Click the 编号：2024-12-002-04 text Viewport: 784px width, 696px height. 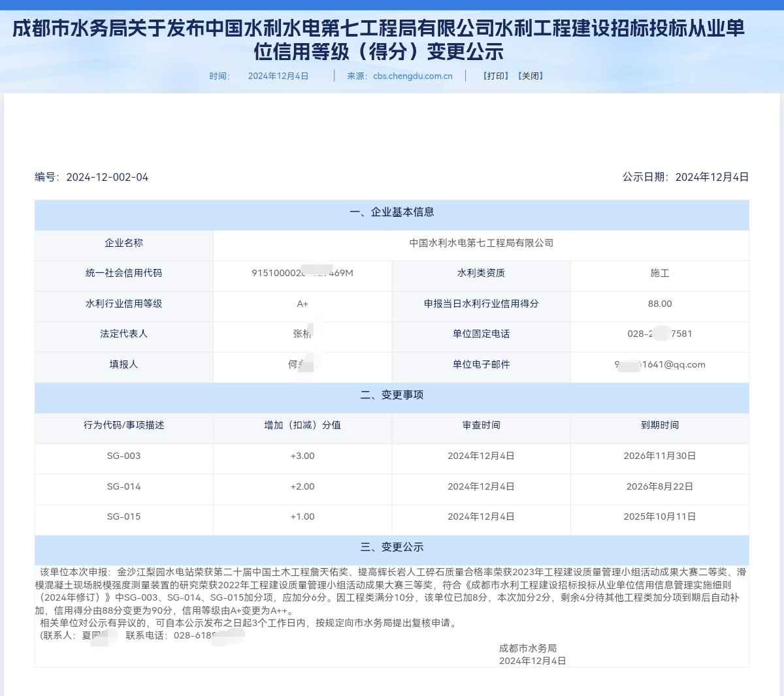coord(91,177)
